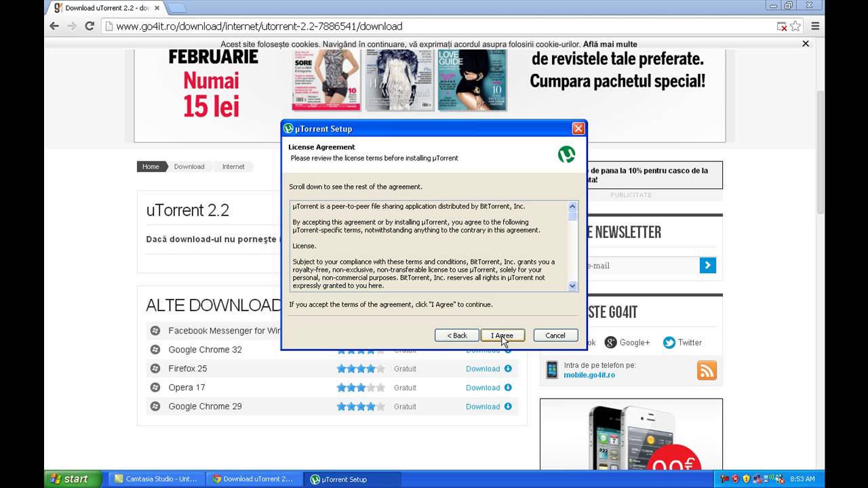The width and height of the screenshot is (868, 488).
Task: Open the Windows Start menu
Action: [x=73, y=479]
